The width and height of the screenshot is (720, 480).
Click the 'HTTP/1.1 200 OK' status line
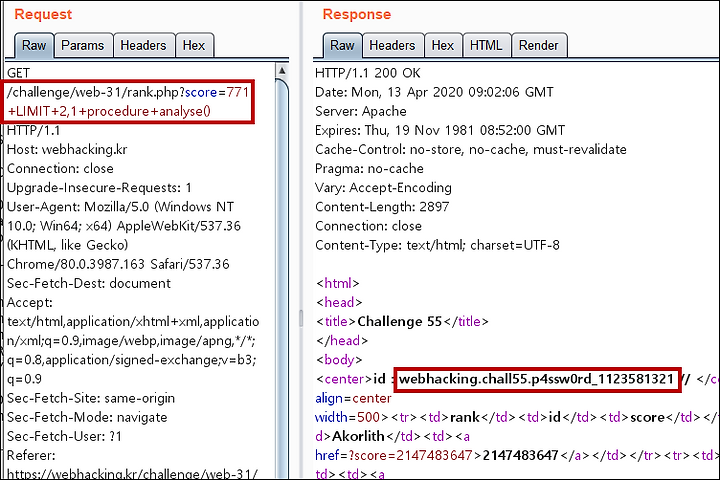click(368, 73)
